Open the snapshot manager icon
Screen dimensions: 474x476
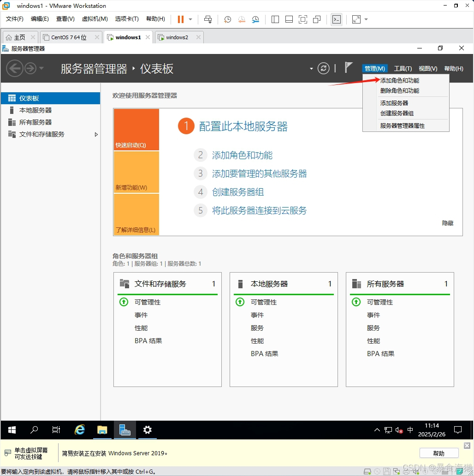[255, 19]
